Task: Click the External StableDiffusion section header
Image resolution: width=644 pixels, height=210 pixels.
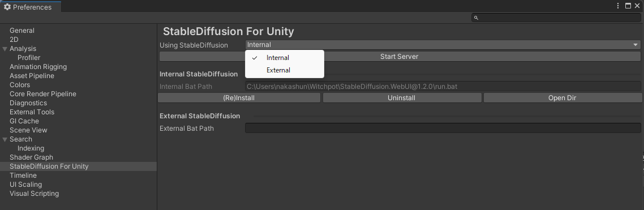Action: (x=200, y=116)
